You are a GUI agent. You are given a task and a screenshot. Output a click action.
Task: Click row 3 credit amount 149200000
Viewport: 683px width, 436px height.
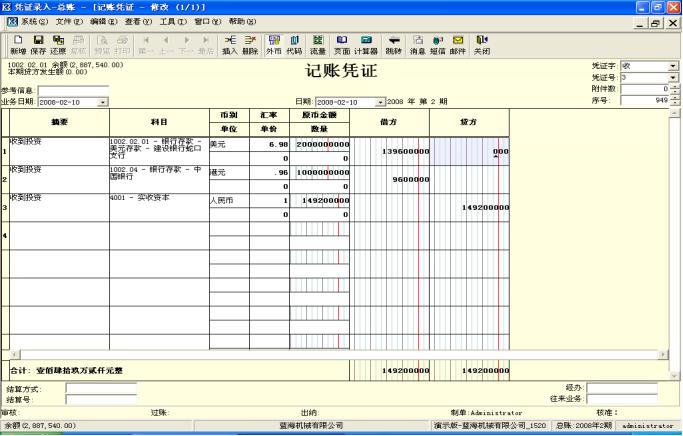470,207
